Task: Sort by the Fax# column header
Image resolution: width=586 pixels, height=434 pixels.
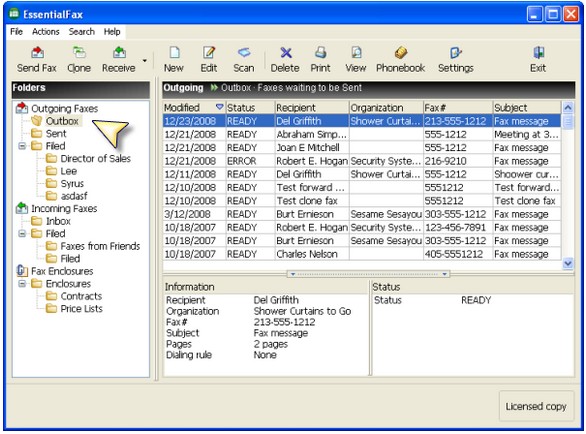Action: click(458, 108)
